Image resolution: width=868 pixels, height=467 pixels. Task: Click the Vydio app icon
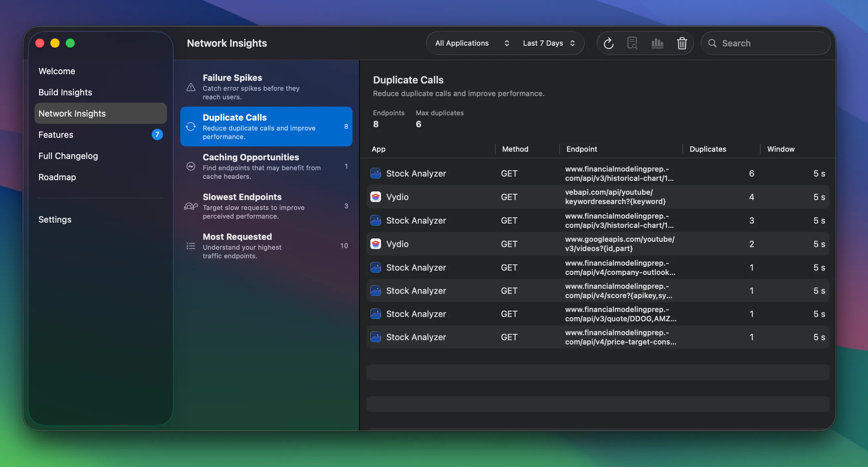(376, 197)
